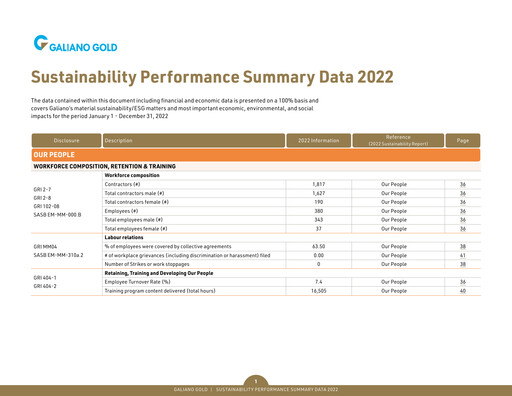512x396 pixels.
Task: Select the Employees (#) row label
Action: pyautogui.click(x=121, y=211)
